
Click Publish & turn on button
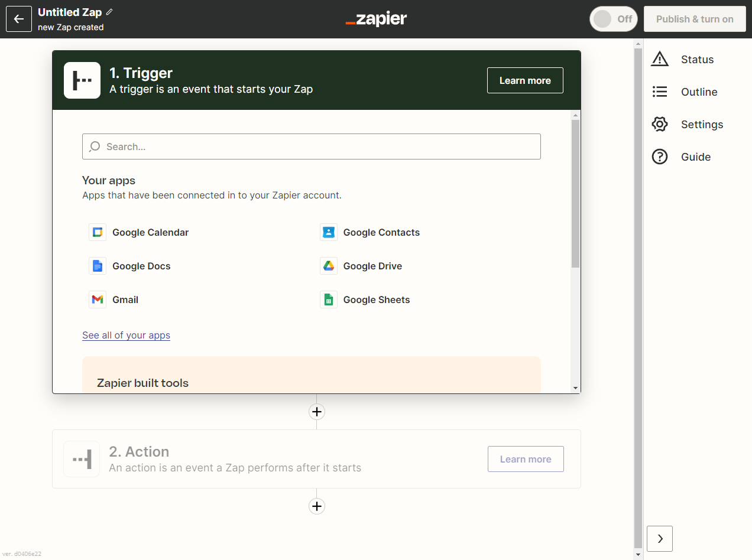pos(695,19)
